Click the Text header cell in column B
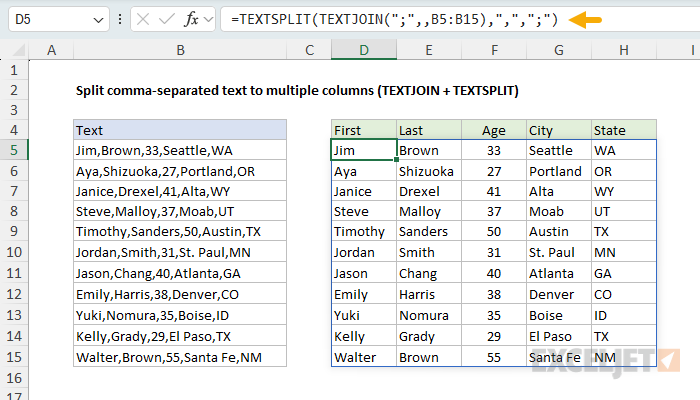700x400 pixels. click(179, 130)
